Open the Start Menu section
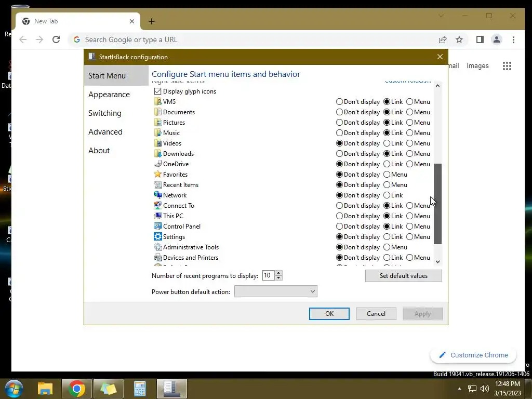Viewport: 532px width, 399px height. tap(116, 76)
